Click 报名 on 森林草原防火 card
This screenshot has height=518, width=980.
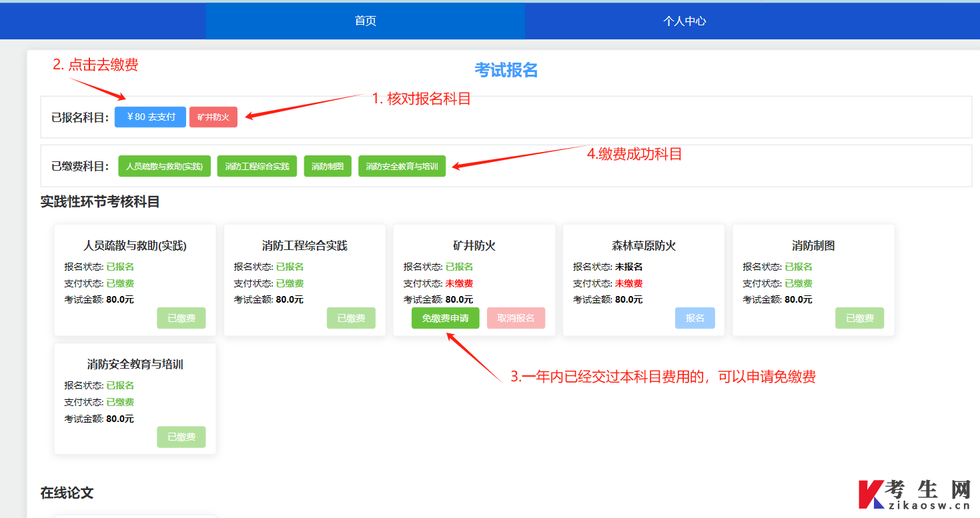[x=695, y=318]
